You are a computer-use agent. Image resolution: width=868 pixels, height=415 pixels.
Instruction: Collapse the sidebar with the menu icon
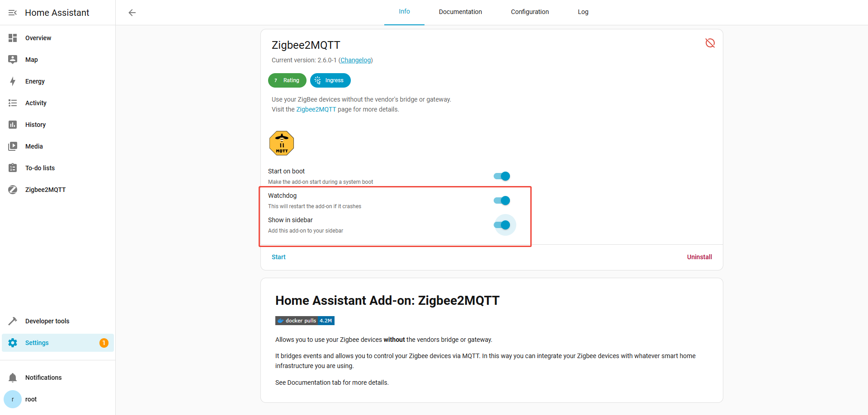(x=13, y=13)
